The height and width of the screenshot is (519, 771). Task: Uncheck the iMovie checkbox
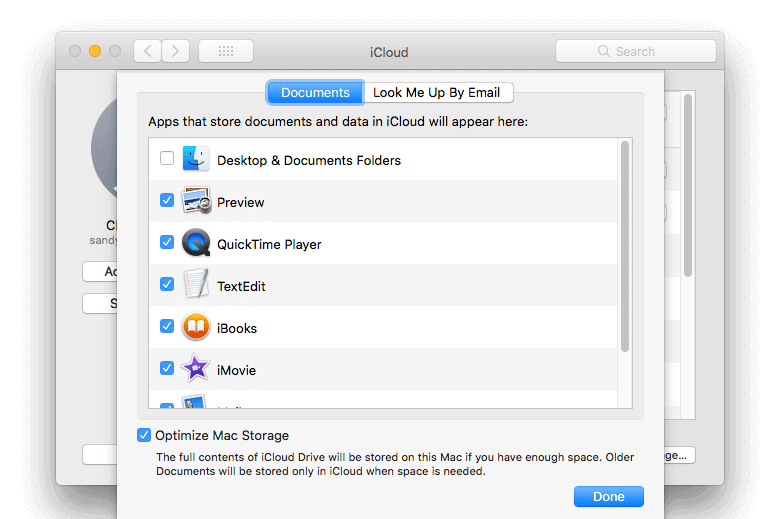click(167, 368)
